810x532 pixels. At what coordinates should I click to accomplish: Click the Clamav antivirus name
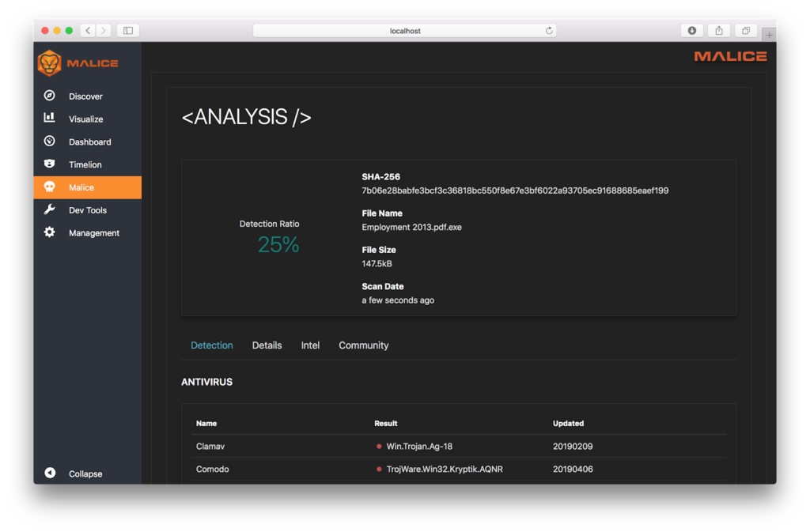pos(210,447)
